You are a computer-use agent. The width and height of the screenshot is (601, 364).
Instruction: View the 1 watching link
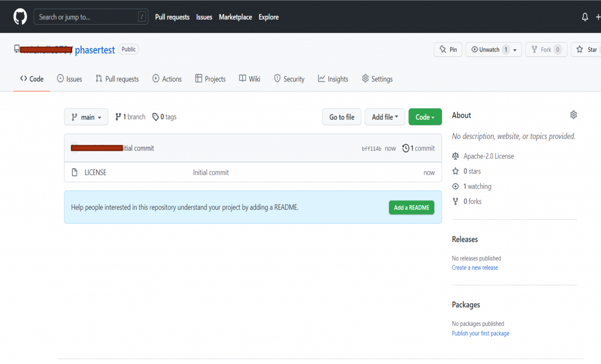pos(477,186)
